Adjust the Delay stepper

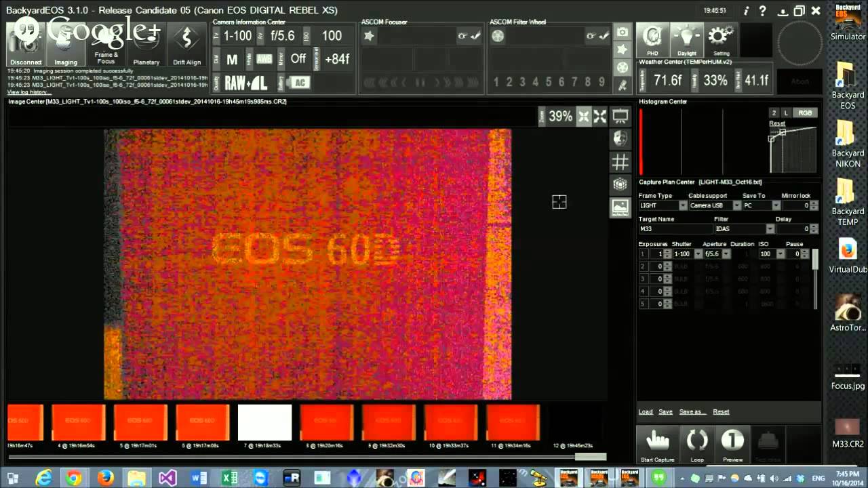[814, 229]
